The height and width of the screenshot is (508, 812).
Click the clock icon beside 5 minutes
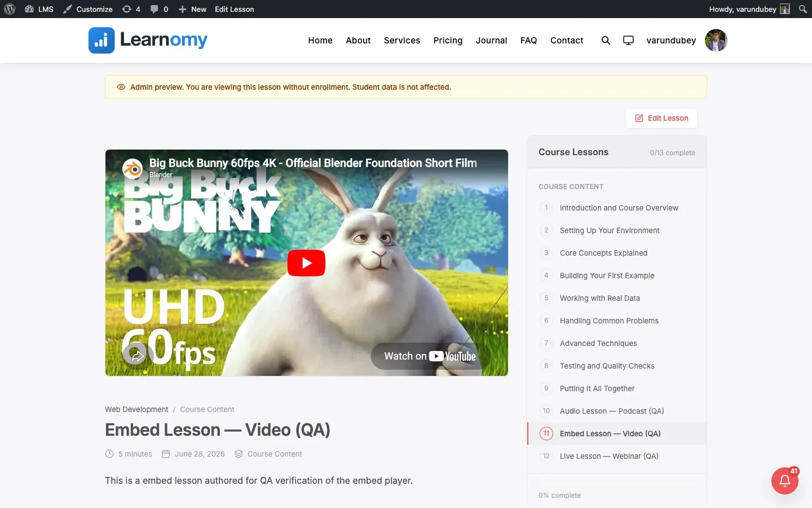(x=109, y=454)
